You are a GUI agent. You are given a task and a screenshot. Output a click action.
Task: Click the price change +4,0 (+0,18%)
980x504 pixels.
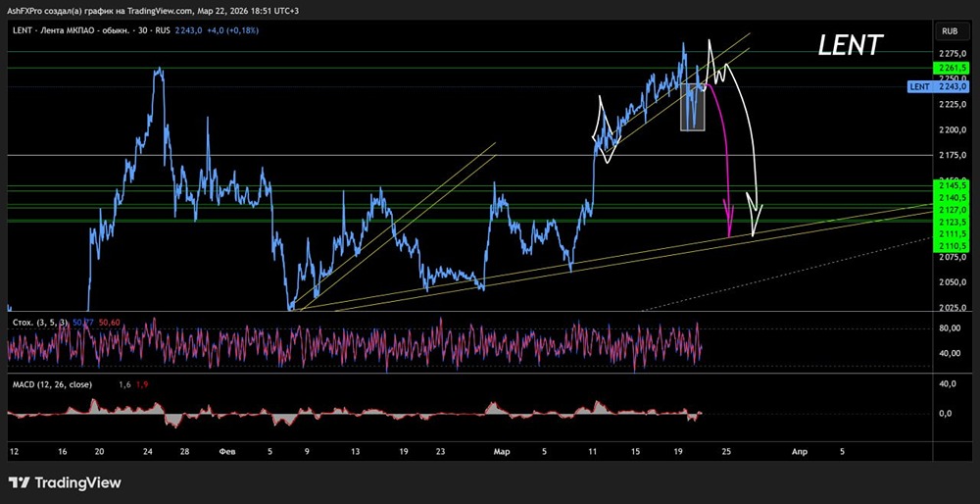tap(232, 30)
